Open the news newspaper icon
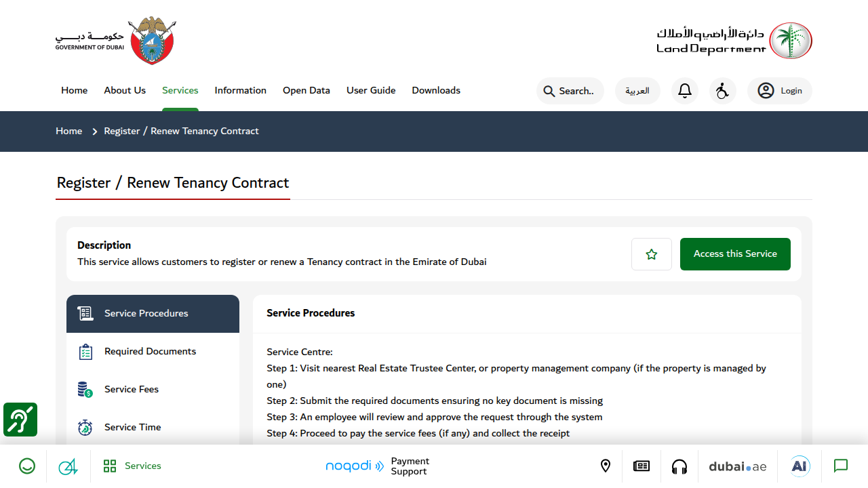 642,466
